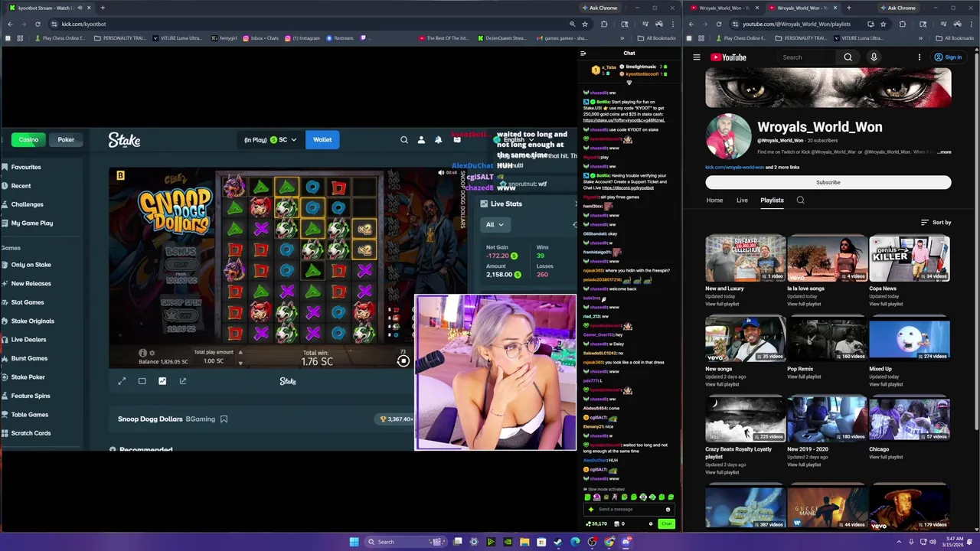Click the YouTube logo home link
This screenshot has width=980, height=551.
pos(728,57)
